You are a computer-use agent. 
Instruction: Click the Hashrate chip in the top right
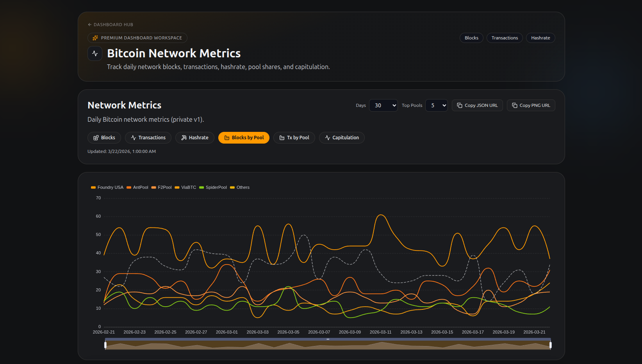pos(540,37)
